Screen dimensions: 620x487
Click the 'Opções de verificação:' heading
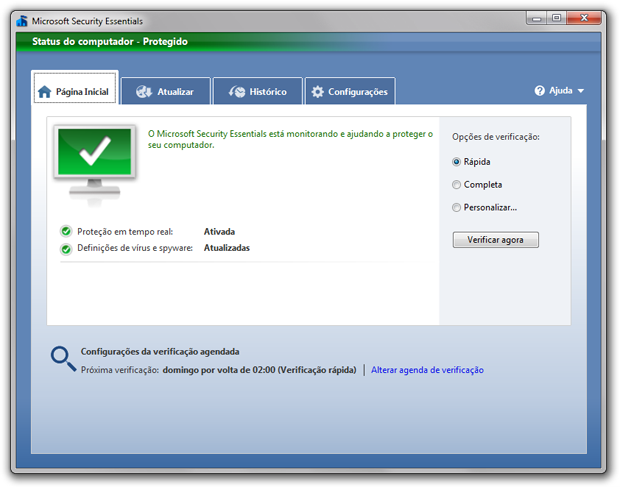496,137
